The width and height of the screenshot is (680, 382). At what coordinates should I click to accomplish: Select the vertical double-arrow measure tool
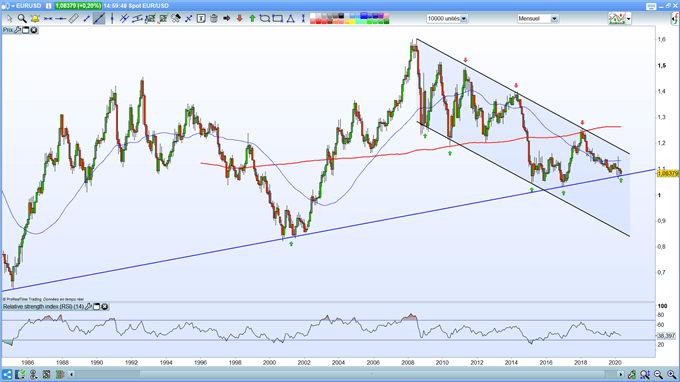tap(303, 19)
